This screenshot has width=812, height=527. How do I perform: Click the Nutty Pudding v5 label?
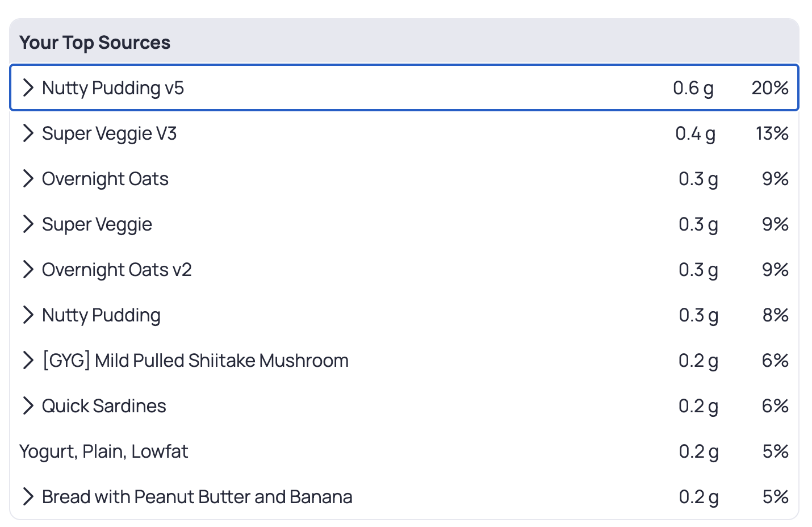[113, 88]
